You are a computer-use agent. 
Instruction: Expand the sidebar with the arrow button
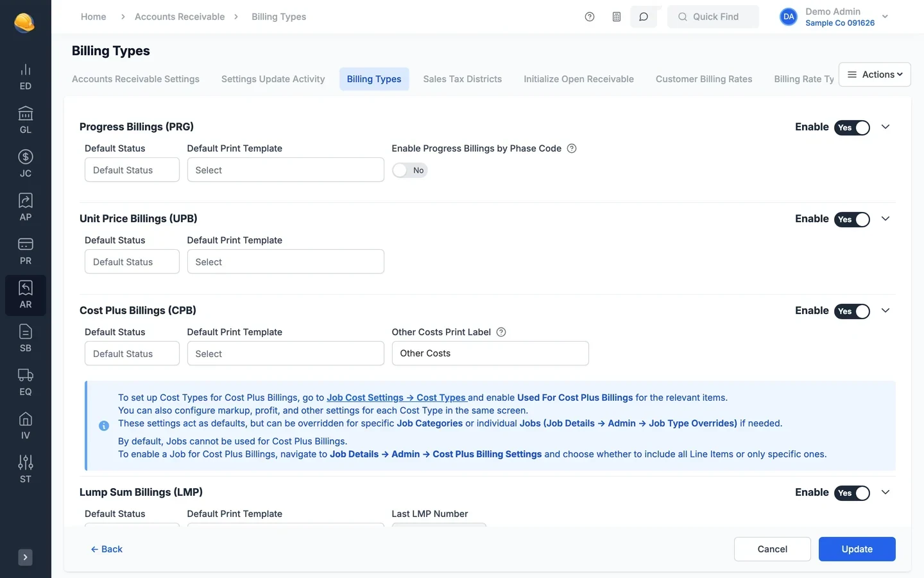[x=26, y=557]
